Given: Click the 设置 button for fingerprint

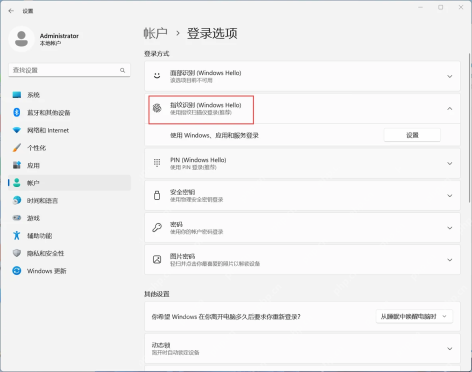Looking at the screenshot, I should point(412,135).
